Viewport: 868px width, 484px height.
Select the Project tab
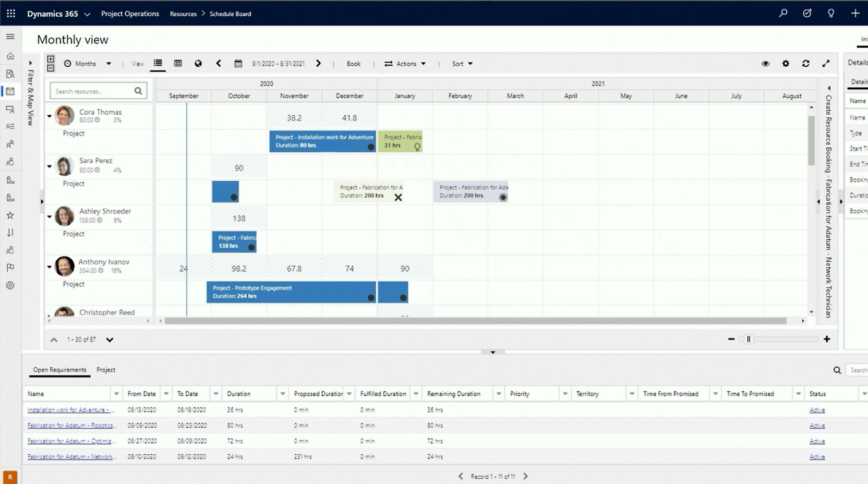(106, 370)
